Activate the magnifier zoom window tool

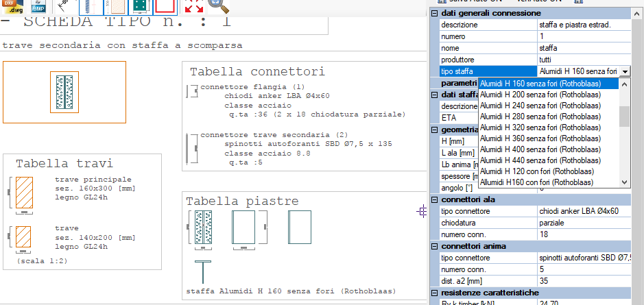tap(217, 6)
